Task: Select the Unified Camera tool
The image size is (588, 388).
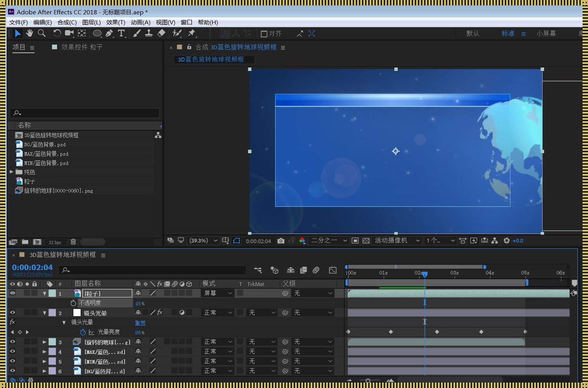Action: [69, 33]
